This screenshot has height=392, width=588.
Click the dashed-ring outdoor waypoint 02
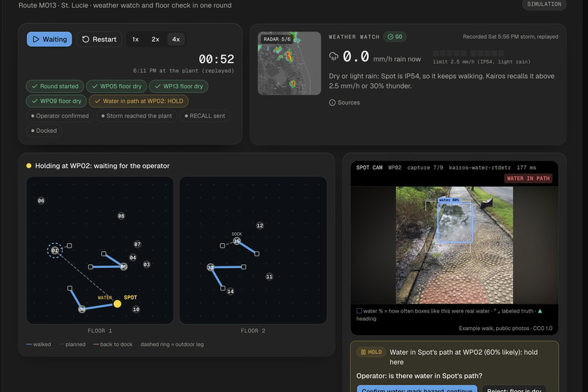(x=55, y=250)
